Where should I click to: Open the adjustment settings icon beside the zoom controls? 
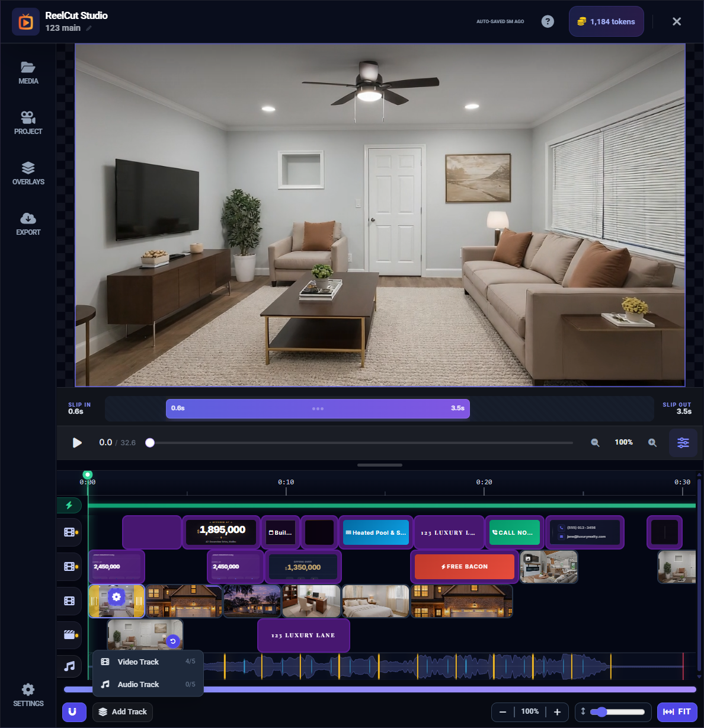click(683, 442)
